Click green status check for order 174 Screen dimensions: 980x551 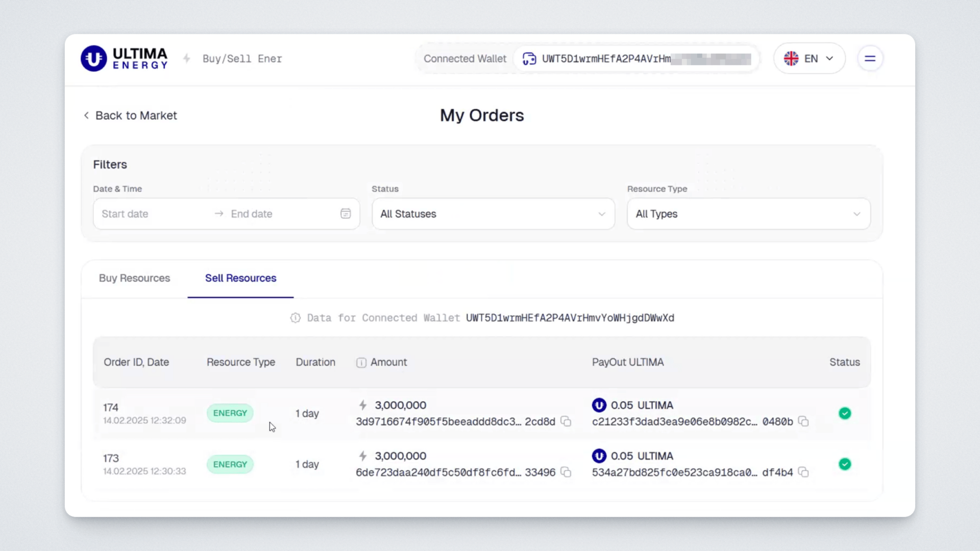click(845, 413)
